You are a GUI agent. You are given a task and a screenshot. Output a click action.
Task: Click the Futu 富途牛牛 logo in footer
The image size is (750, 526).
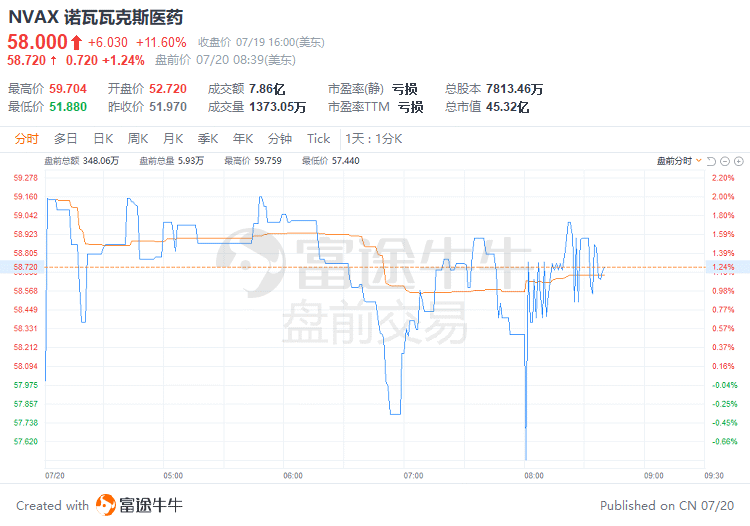tap(139, 505)
